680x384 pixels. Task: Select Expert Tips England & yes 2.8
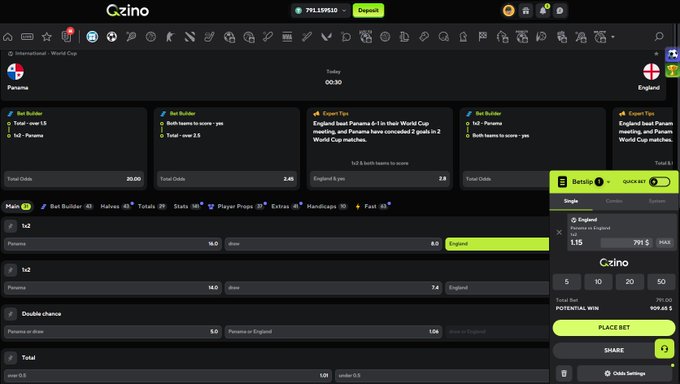pos(379,178)
